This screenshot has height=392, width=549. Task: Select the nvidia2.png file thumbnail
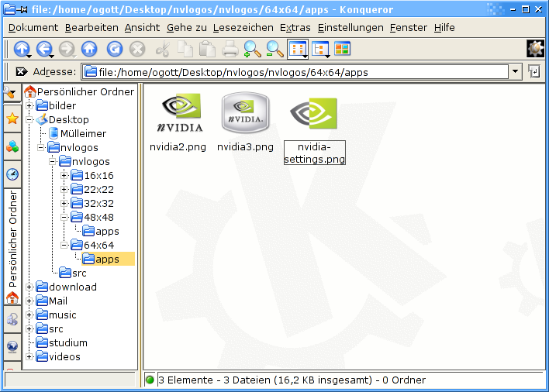tap(179, 112)
